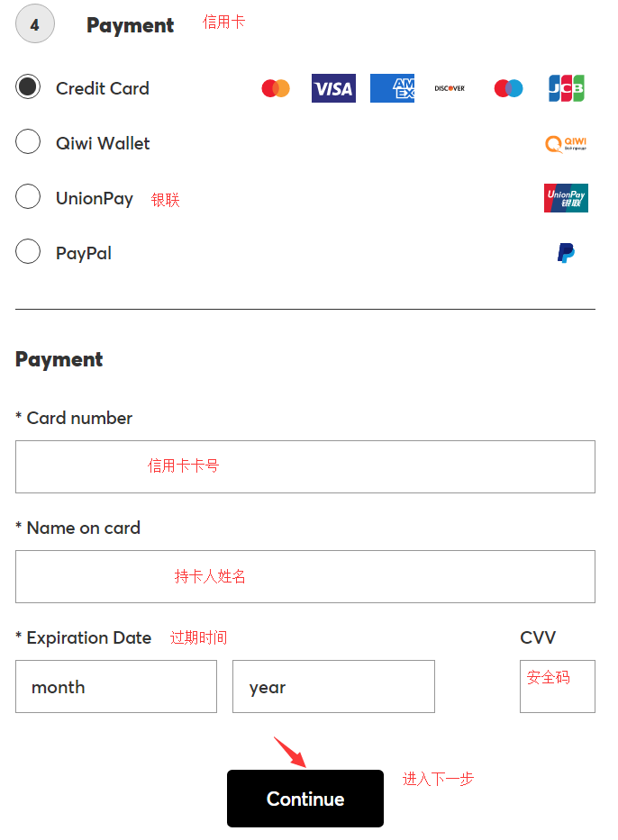Click the Discover card logo
This screenshot has width=618, height=840.
pyautogui.click(x=450, y=88)
